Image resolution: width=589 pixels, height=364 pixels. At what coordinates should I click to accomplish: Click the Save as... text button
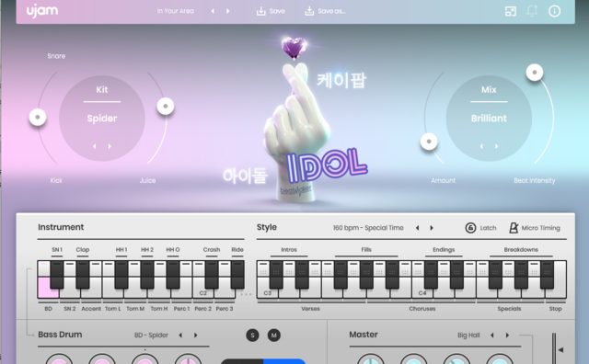point(331,11)
